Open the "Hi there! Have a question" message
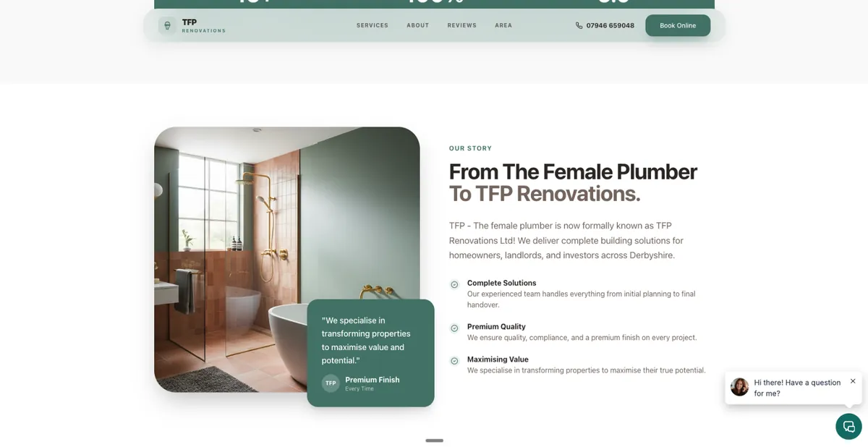Viewport: 868px width, 447px height. click(x=797, y=388)
